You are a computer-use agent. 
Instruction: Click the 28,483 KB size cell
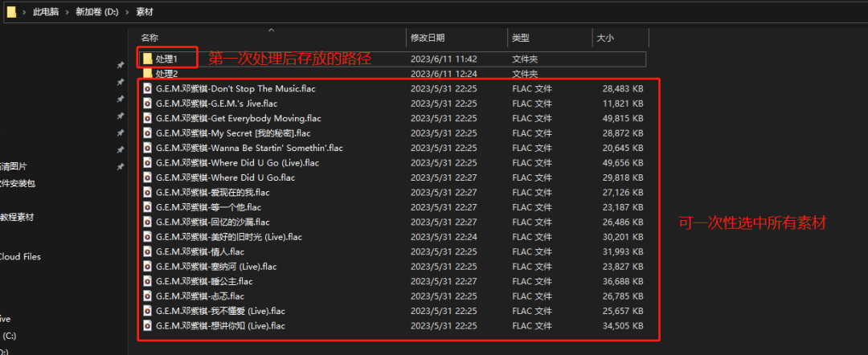[x=623, y=88]
